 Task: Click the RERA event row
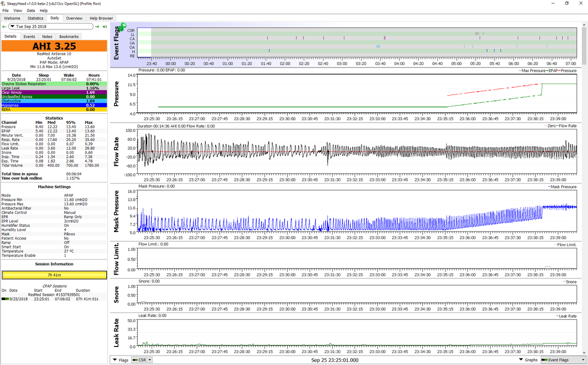[x=54, y=110]
